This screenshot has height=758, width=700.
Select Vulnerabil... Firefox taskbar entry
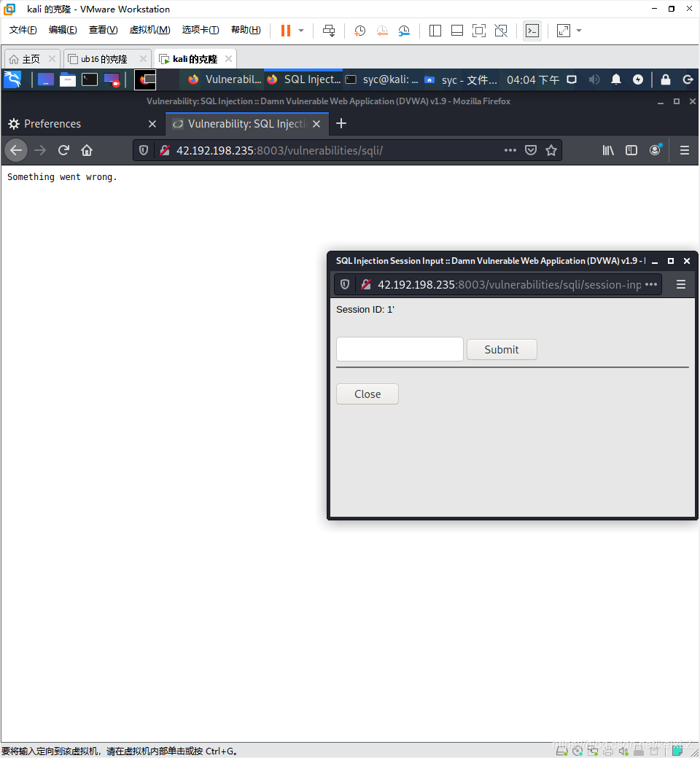point(225,79)
